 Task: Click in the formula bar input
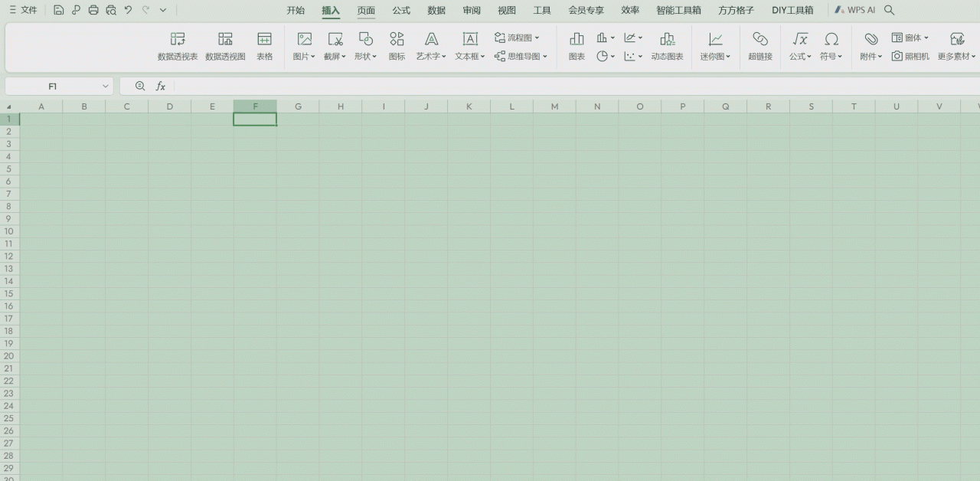coord(577,87)
